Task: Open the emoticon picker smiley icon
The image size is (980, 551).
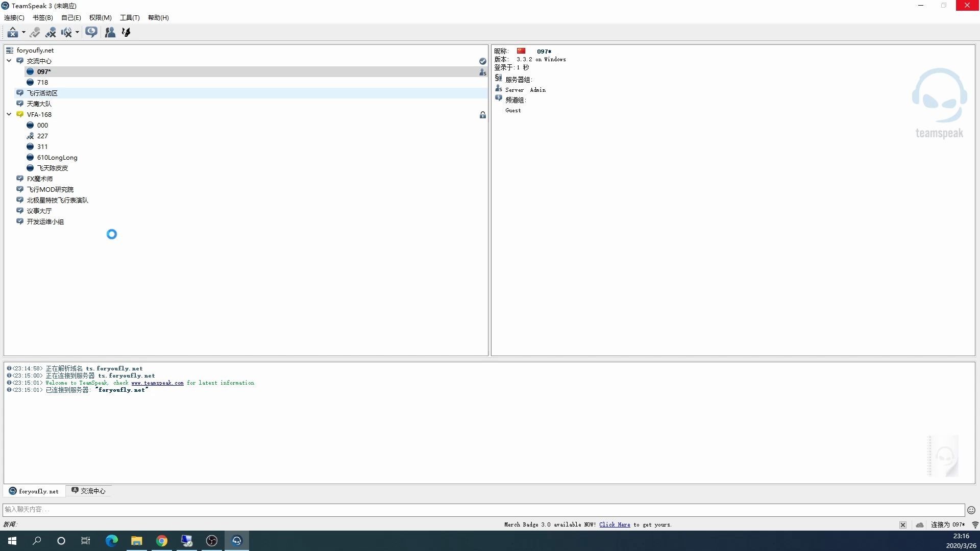Action: [x=971, y=510]
